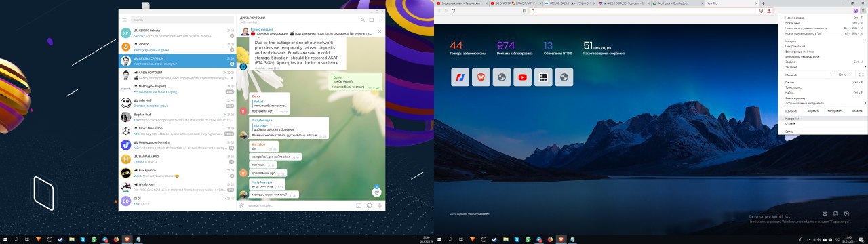Image resolution: width=868 pixels, height=244 pixels.
Task: Reload the page in Brave
Action: 453,11
